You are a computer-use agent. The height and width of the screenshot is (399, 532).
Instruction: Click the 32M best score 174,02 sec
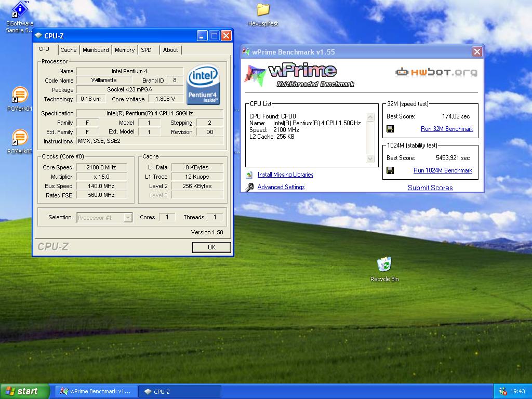click(456, 116)
